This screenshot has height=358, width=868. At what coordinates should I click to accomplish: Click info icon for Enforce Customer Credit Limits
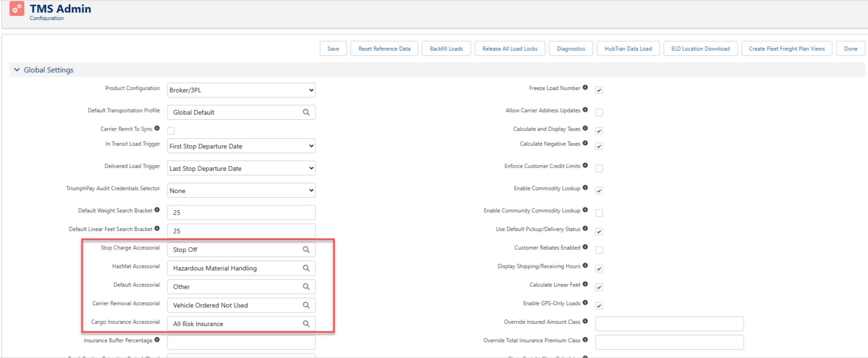[585, 166]
